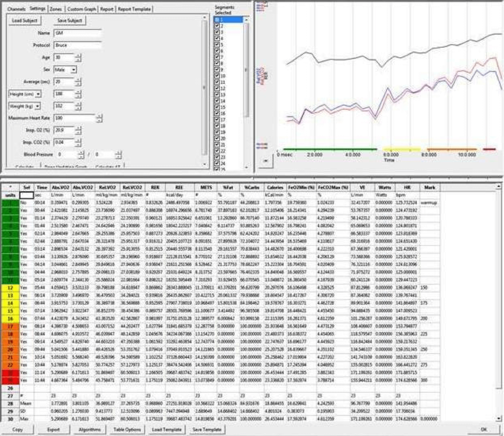This screenshot has height=436, width=504.
Task: Click scroll-up arrow of settings panel
Action: pos(205,18)
